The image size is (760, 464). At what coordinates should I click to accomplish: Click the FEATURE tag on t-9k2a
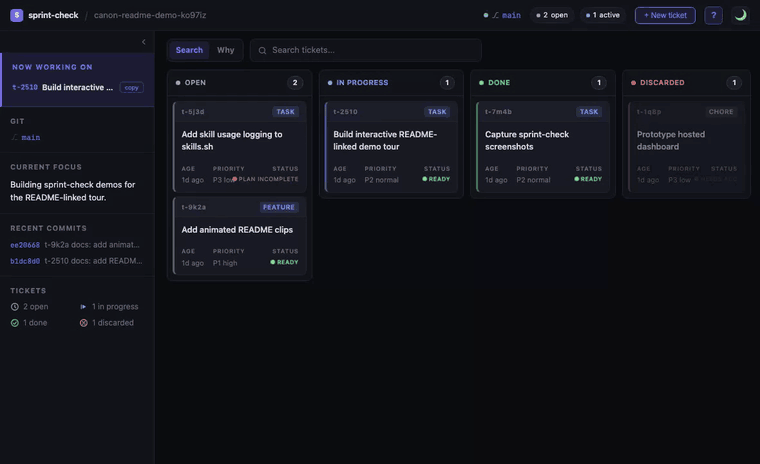click(x=279, y=207)
